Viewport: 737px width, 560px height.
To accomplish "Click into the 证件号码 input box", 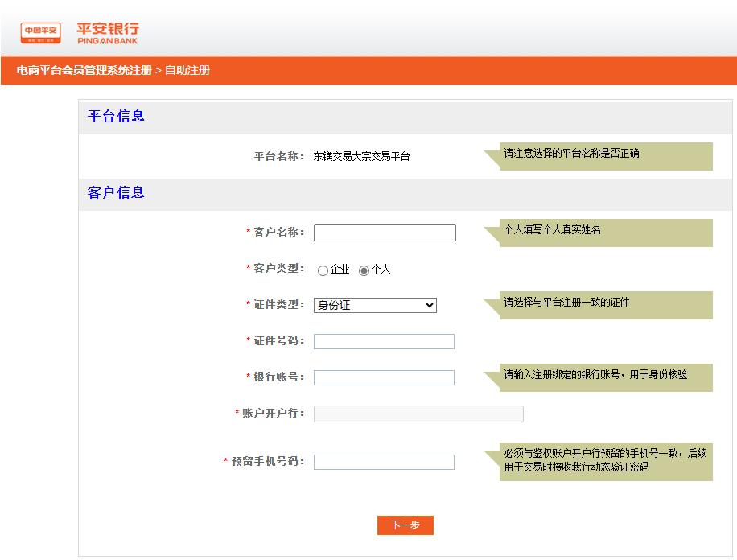I will 384,341.
